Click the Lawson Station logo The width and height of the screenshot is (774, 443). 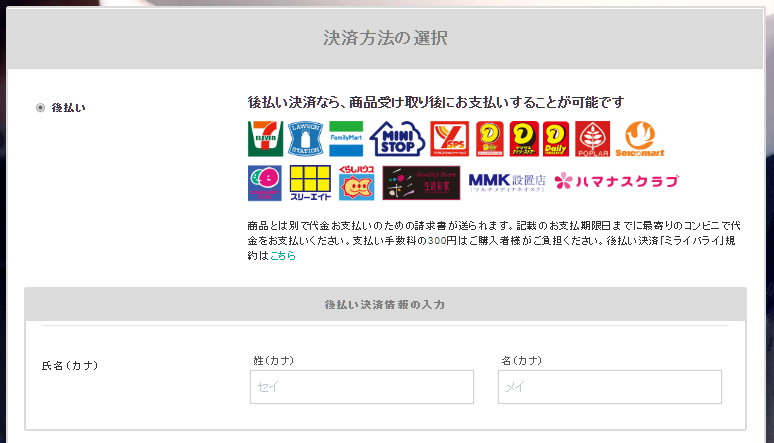(x=306, y=139)
